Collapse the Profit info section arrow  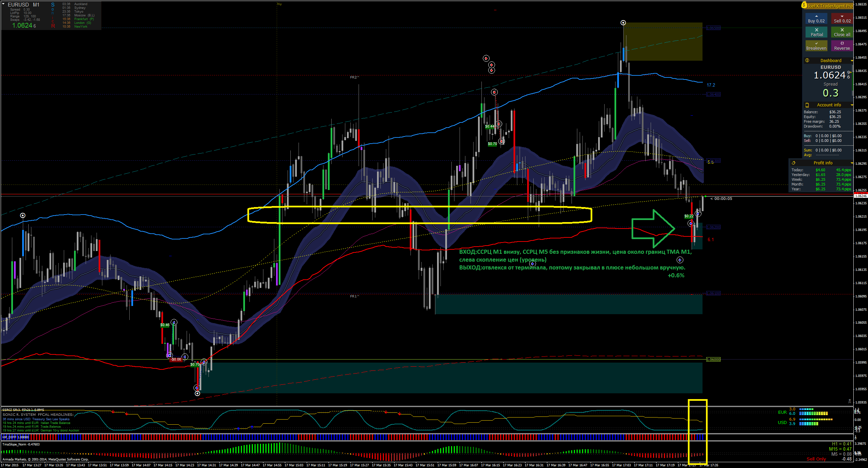[852, 163]
